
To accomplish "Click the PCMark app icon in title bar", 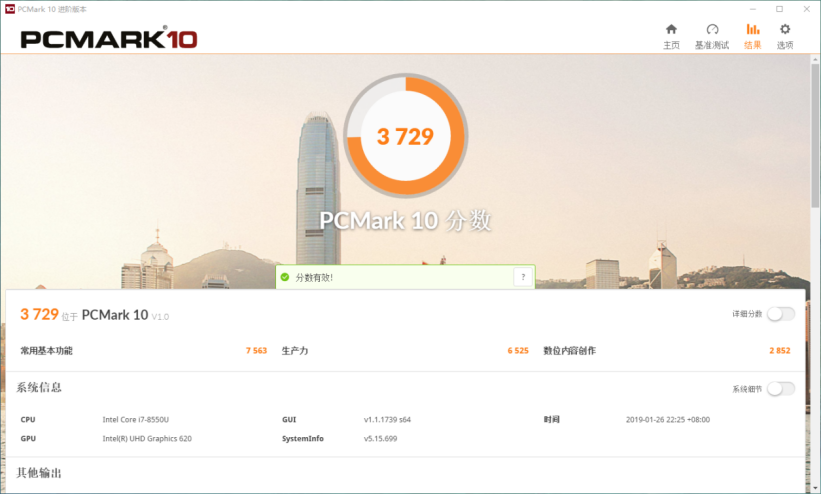I will click(9, 9).
